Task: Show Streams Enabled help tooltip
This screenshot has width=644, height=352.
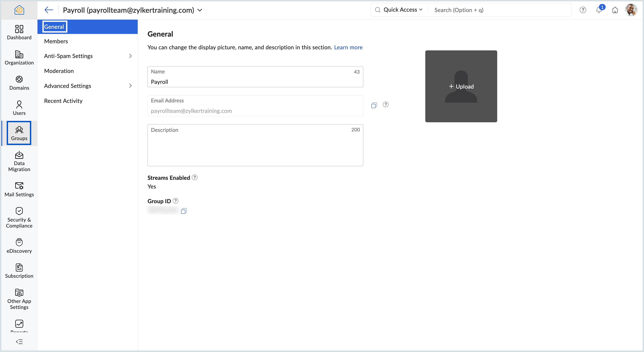Action: point(195,178)
